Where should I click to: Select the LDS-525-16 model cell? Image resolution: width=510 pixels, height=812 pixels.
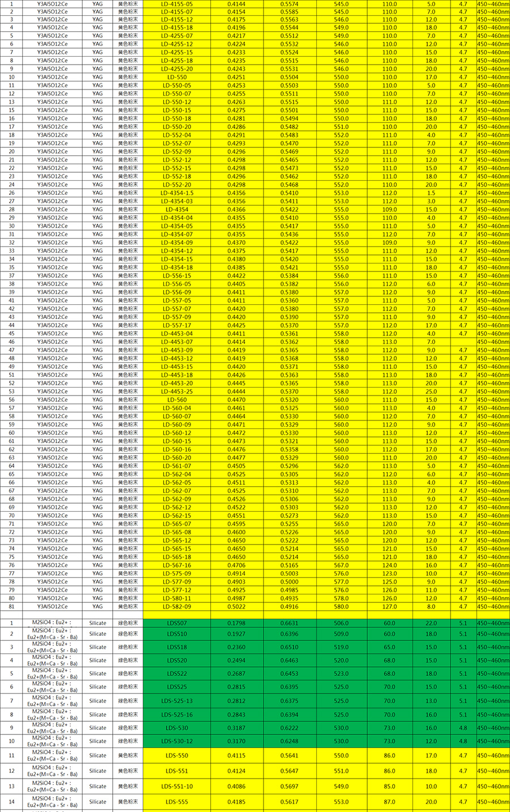(x=177, y=715)
